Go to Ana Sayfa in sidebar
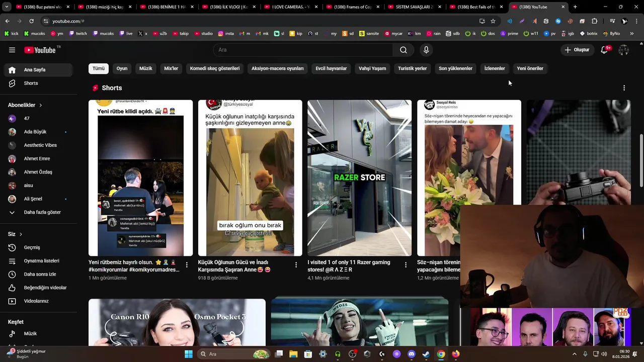 coord(38,70)
